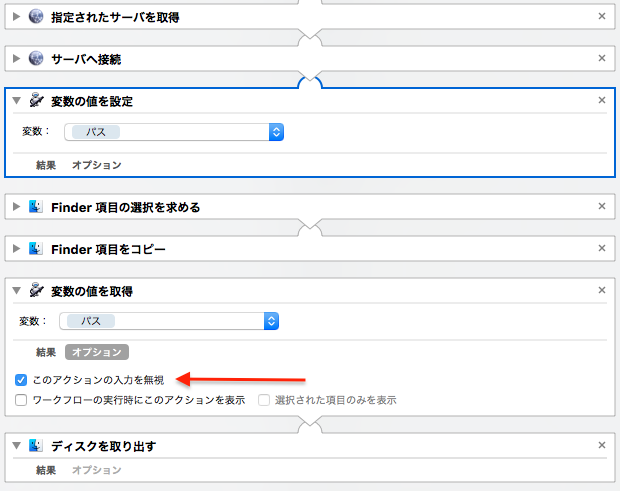Open the 変数 dropdown in 変数の値を取得
This screenshot has height=491, width=620.
click(x=270, y=321)
